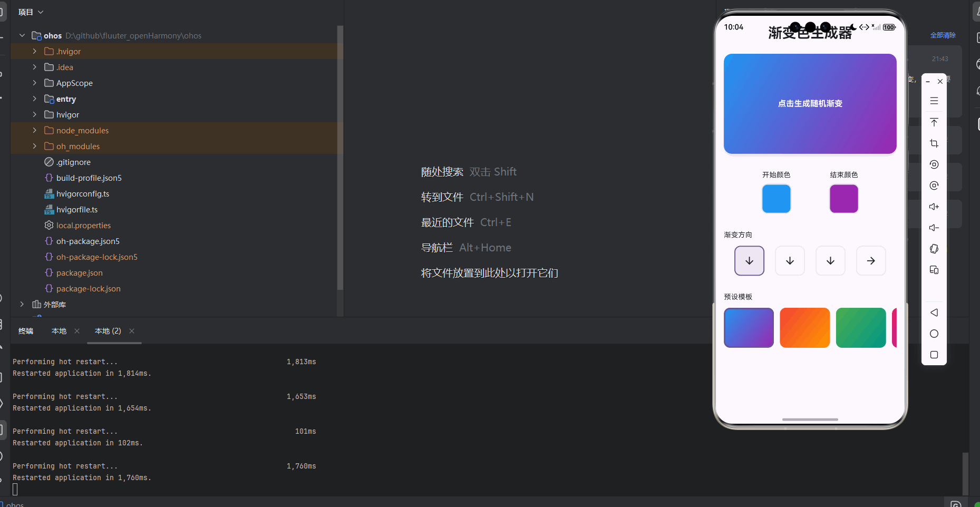Click "Restarted application in 102ms." terminal line
This screenshot has height=507, width=980.
click(77, 443)
